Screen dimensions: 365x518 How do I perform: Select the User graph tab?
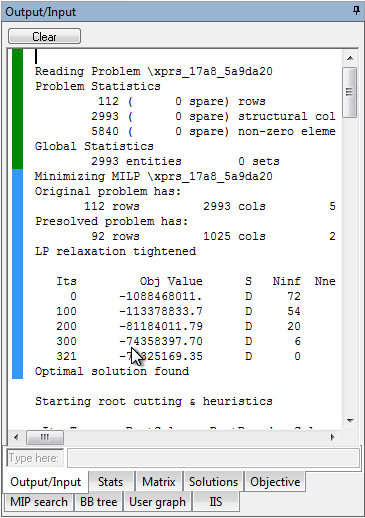(157, 502)
